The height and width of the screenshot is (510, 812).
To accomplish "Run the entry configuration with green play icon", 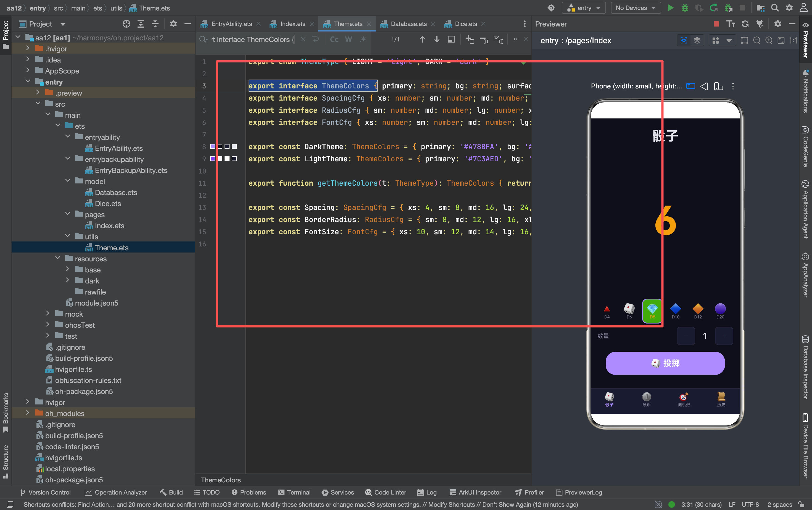I will click(671, 8).
